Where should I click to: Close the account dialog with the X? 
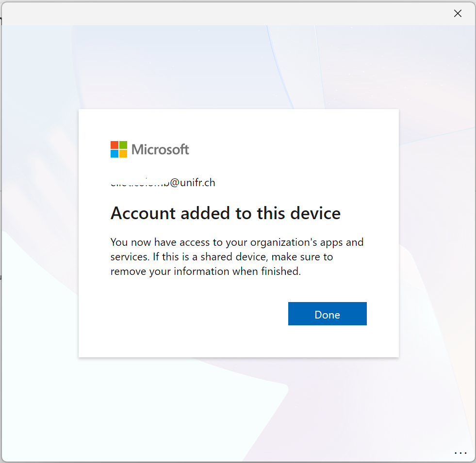(458, 14)
